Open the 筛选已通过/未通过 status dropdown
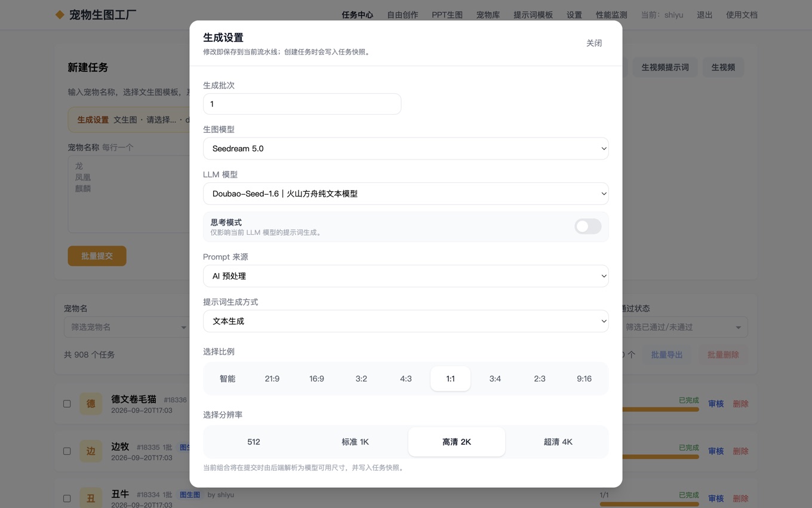The height and width of the screenshot is (508, 812). (x=683, y=327)
